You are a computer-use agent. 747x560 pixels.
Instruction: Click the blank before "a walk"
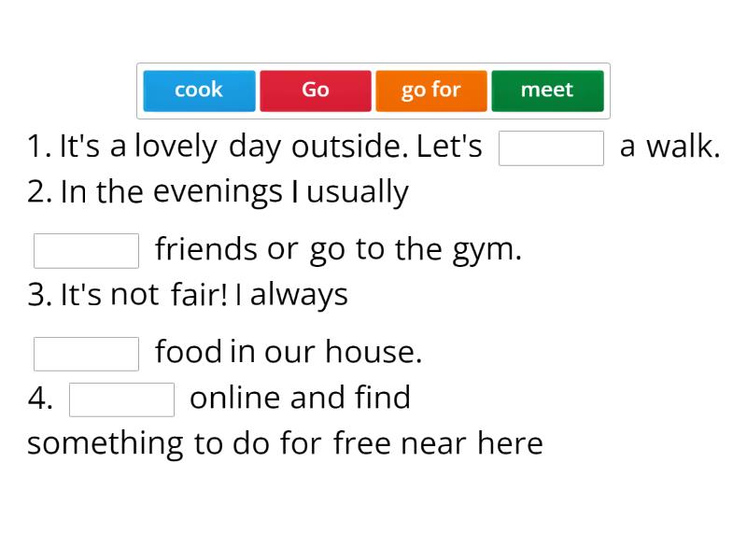pyautogui.click(x=551, y=147)
